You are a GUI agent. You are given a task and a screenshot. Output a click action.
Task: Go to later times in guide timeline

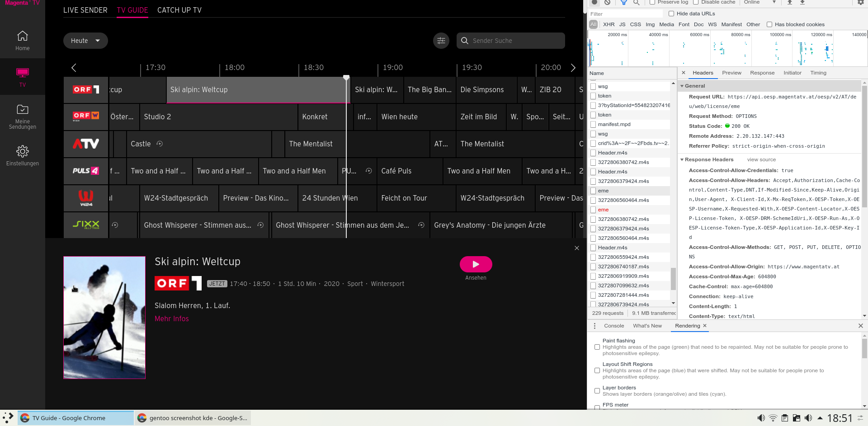point(573,68)
